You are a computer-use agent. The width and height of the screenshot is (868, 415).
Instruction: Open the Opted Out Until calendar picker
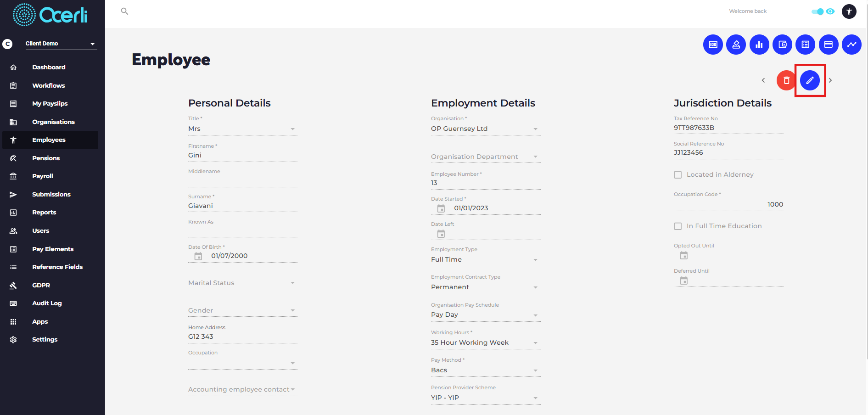pos(684,255)
